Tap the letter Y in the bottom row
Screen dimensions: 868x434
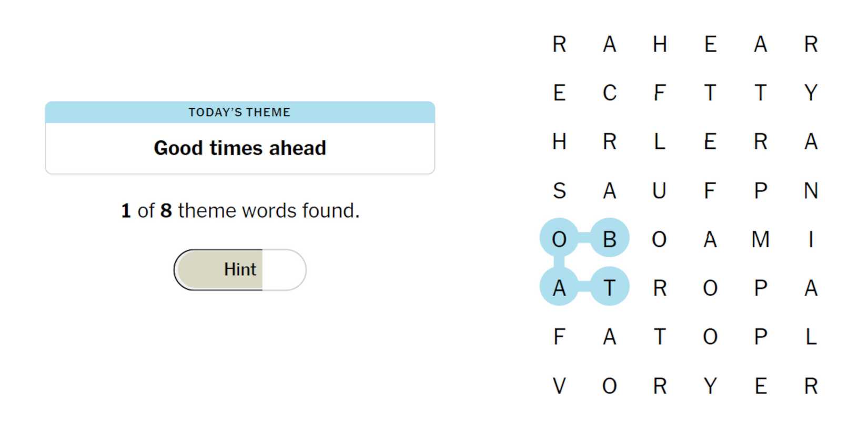click(710, 386)
